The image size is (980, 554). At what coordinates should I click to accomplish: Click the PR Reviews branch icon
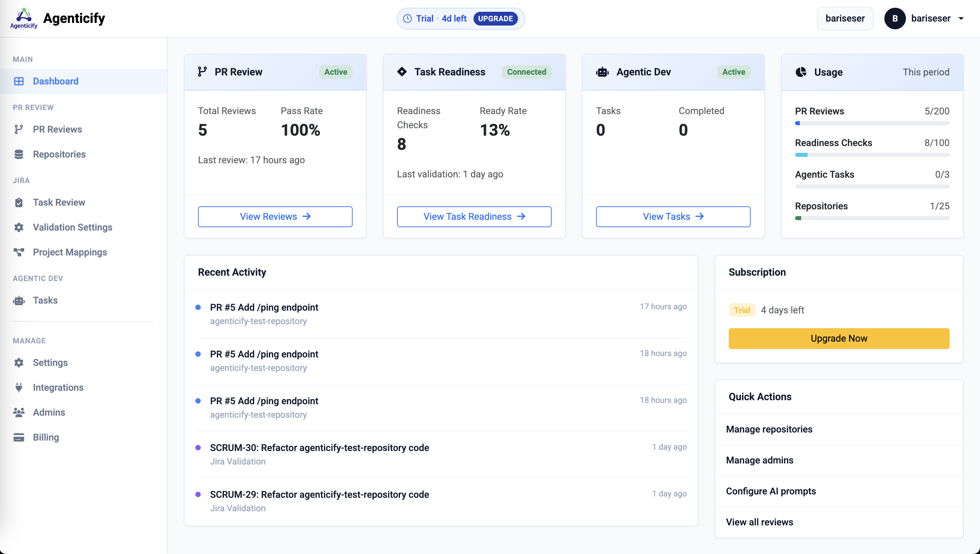point(19,129)
